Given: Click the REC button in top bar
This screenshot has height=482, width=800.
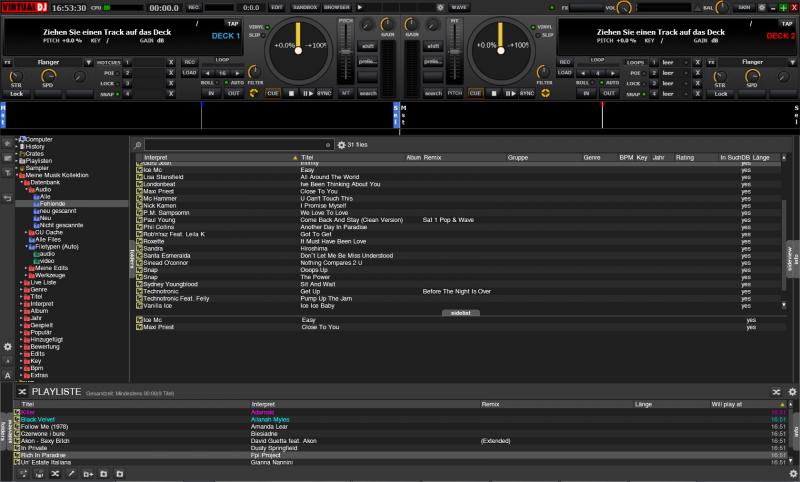Looking at the screenshot, I should click(x=194, y=7).
